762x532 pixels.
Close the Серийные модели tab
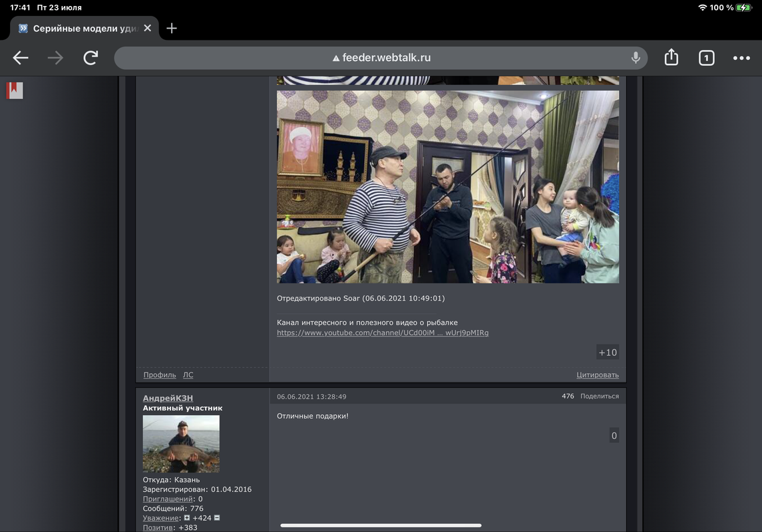148,28
